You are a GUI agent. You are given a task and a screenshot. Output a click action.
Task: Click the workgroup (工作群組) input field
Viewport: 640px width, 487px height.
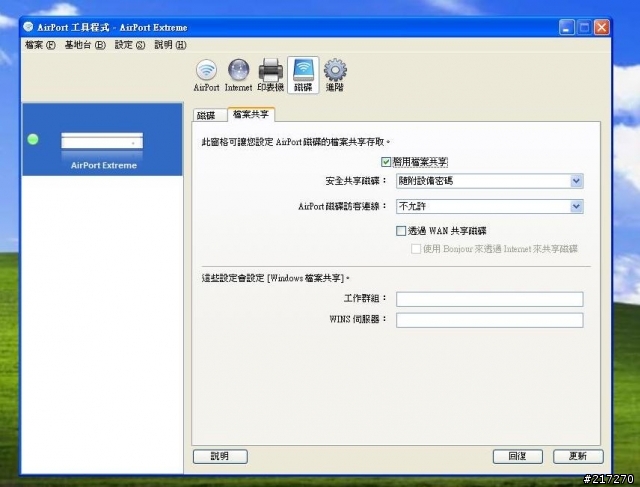[x=489, y=299]
